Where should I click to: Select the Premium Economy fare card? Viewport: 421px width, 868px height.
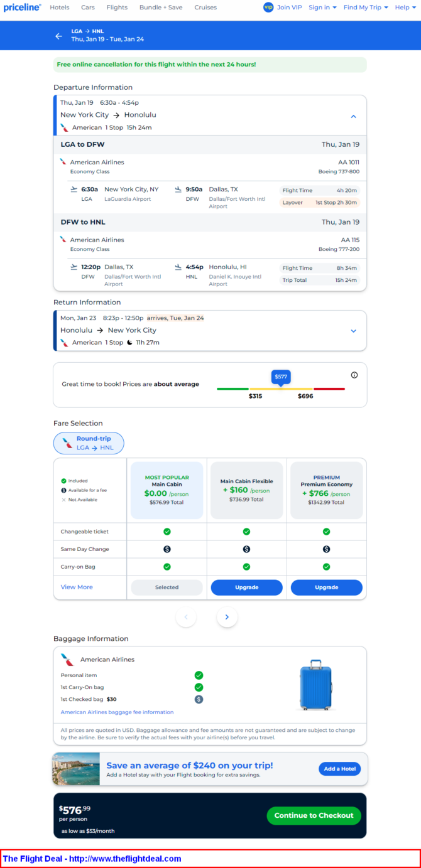coord(326,490)
